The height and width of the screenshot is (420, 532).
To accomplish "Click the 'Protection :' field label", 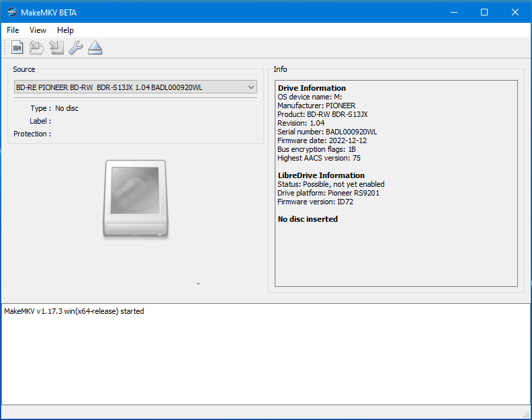I will pyautogui.click(x=32, y=134).
